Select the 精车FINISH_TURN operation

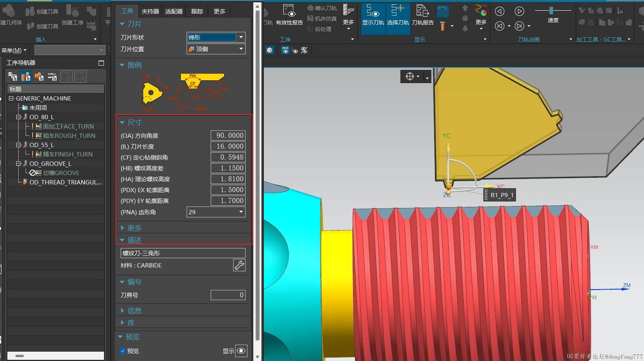tap(68, 154)
